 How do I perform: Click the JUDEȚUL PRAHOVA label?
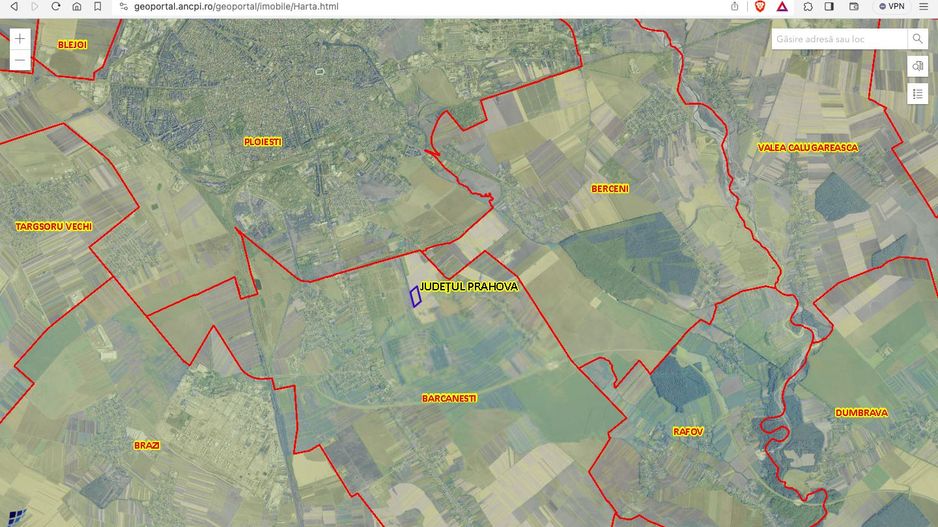[x=468, y=287]
